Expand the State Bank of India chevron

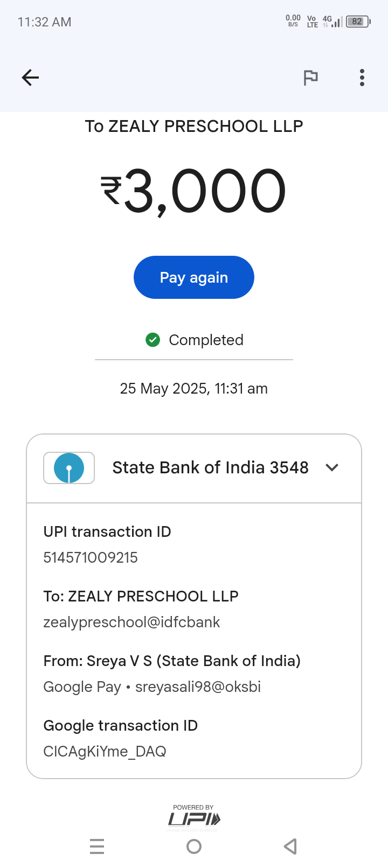[x=332, y=467]
